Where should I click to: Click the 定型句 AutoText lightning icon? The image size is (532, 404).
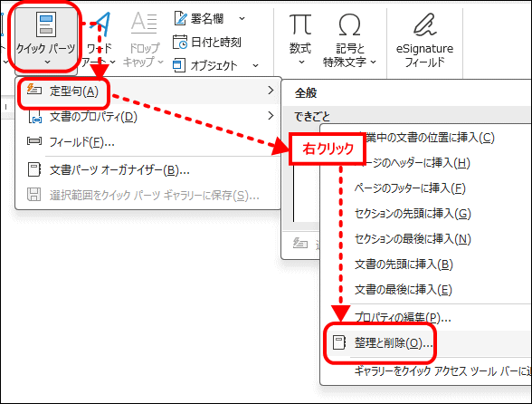coord(34,90)
